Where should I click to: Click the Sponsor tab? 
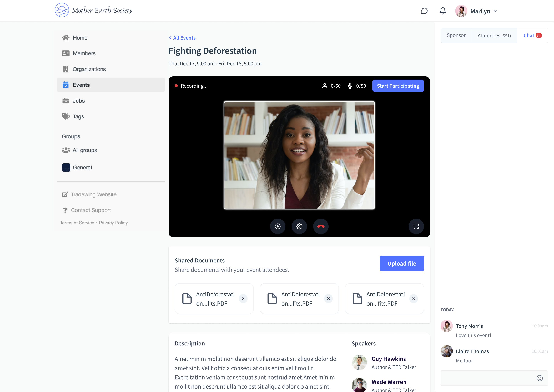tap(456, 35)
